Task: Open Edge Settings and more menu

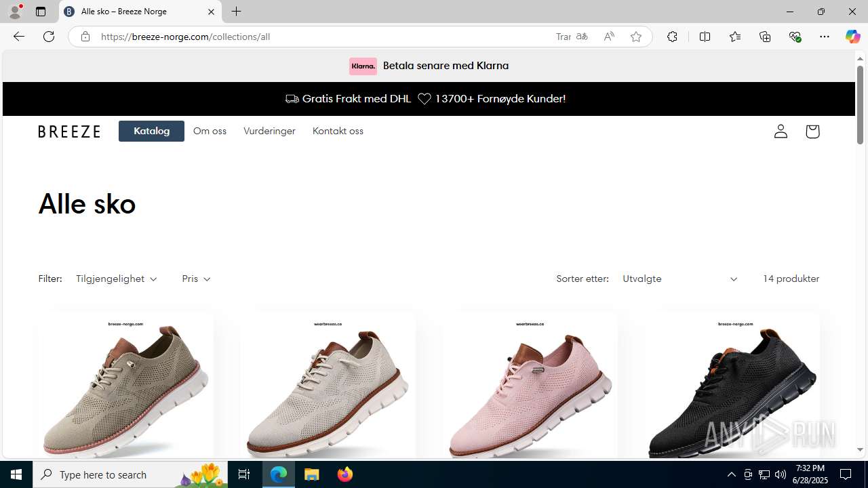Action: (x=825, y=37)
